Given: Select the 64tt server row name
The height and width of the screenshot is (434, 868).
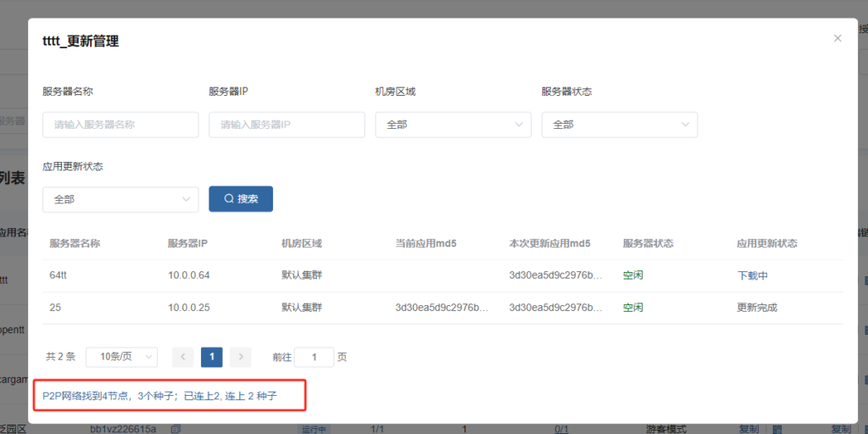Looking at the screenshot, I should point(58,275).
